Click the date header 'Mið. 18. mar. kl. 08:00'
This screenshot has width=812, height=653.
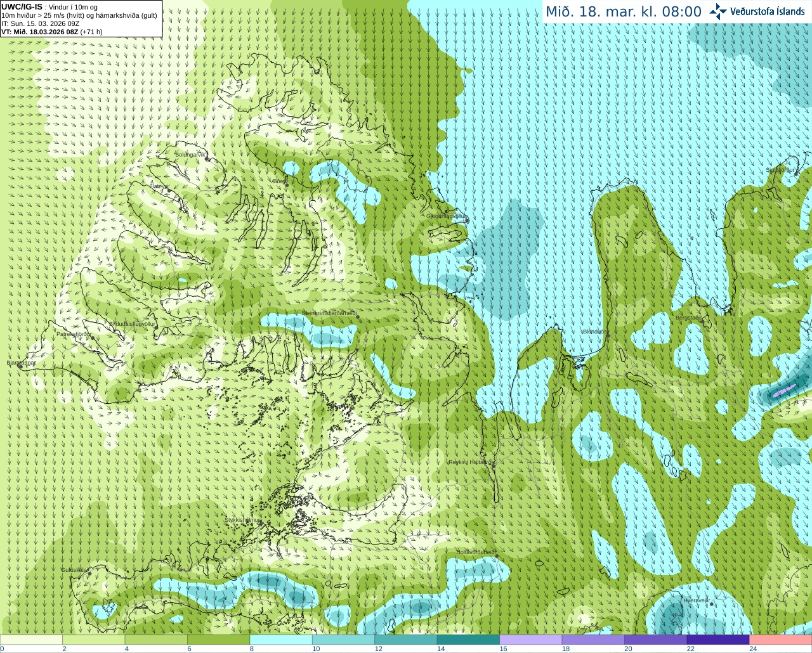point(624,12)
